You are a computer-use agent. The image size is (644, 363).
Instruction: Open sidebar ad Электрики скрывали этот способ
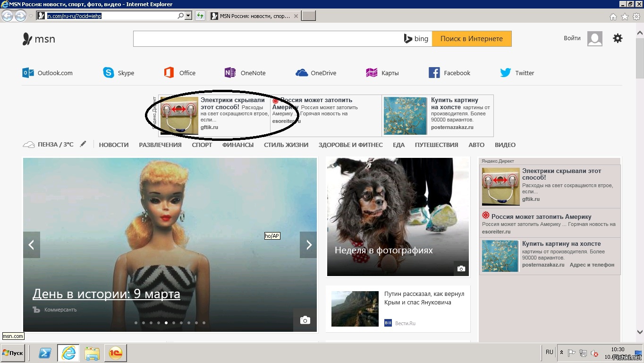click(561, 174)
